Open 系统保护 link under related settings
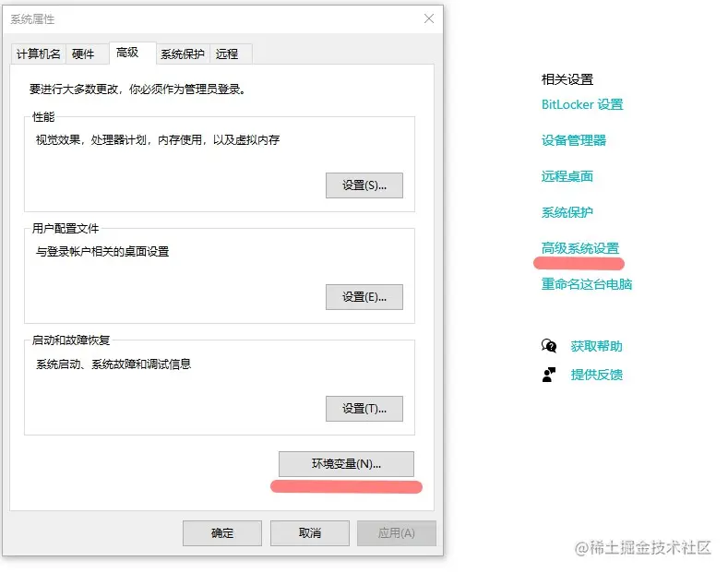Screen dimensions: 728x573 pos(567,212)
